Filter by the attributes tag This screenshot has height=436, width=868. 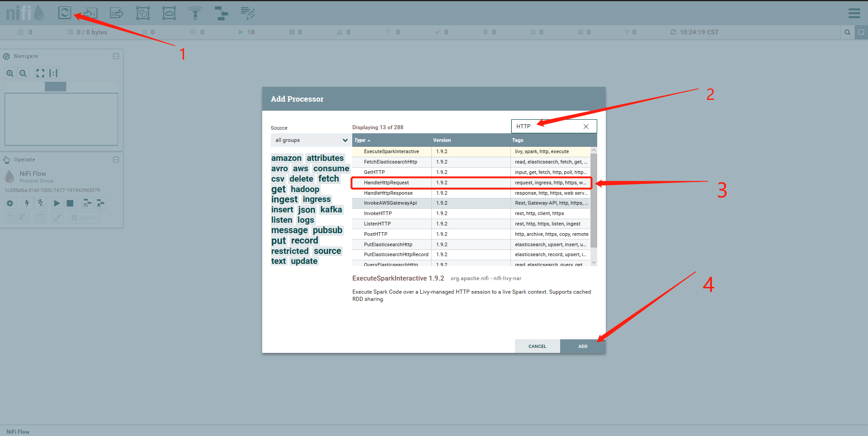(x=325, y=158)
